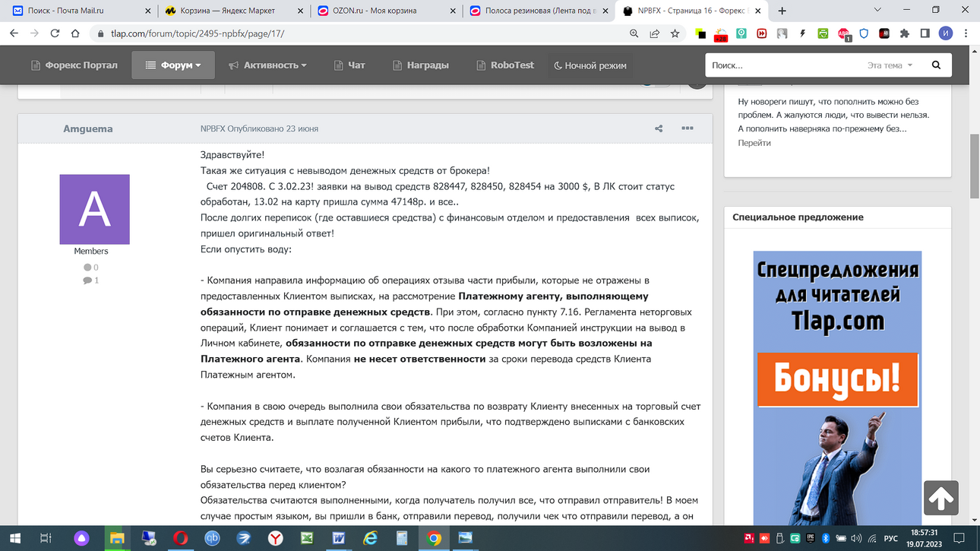Open Chrome three-dot menu

[966, 33]
